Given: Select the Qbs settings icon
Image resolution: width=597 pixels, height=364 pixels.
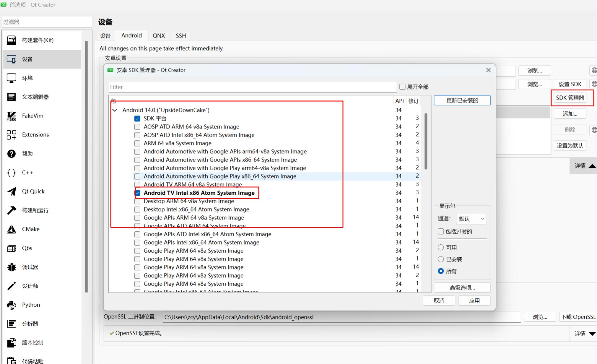Looking at the screenshot, I should 12,248.
